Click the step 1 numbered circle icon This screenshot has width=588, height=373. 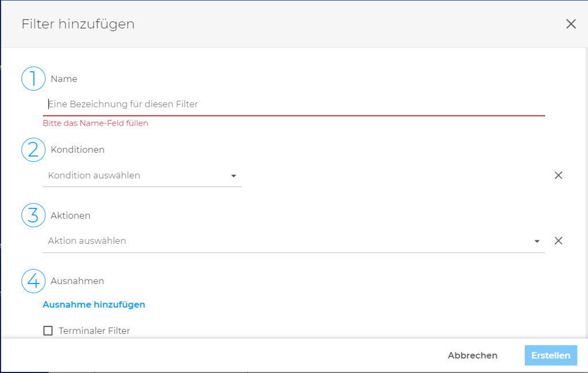point(33,79)
